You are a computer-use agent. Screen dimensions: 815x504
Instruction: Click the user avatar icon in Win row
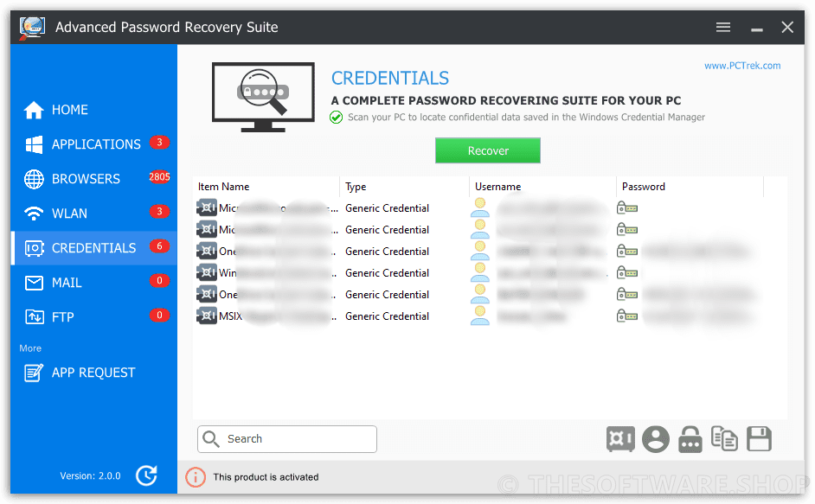pyautogui.click(x=480, y=273)
